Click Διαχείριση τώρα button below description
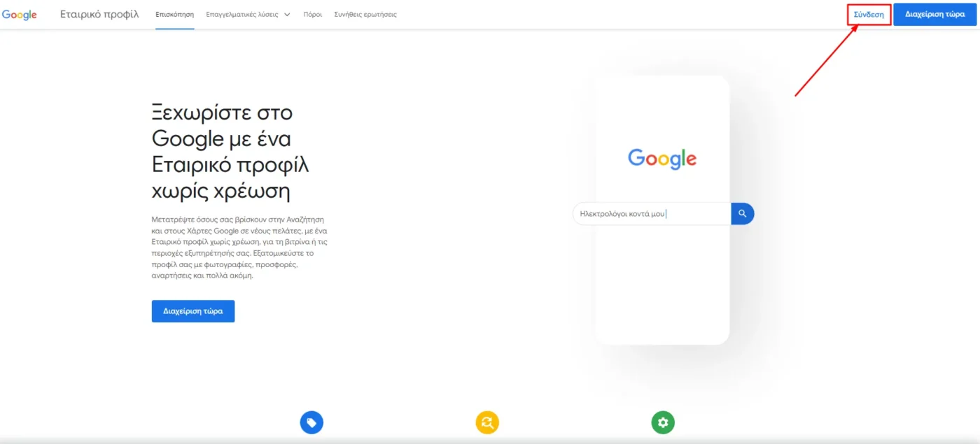This screenshot has width=980, height=444. [193, 311]
